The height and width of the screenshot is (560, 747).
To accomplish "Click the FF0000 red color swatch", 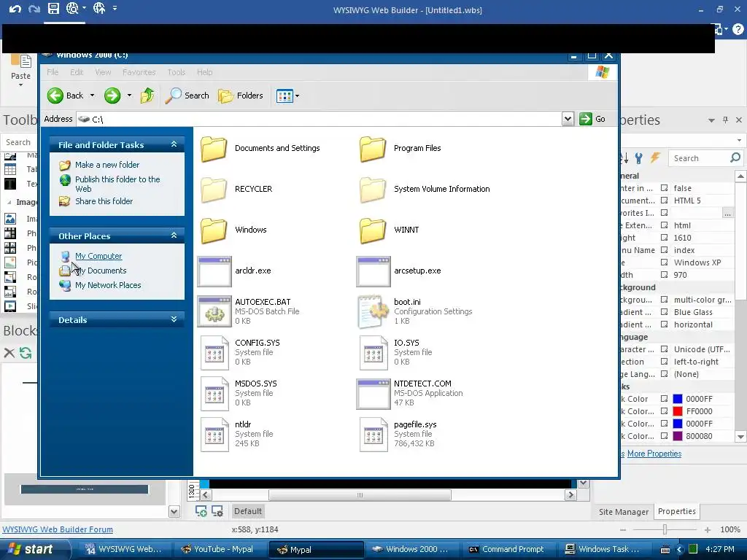I will point(678,411).
